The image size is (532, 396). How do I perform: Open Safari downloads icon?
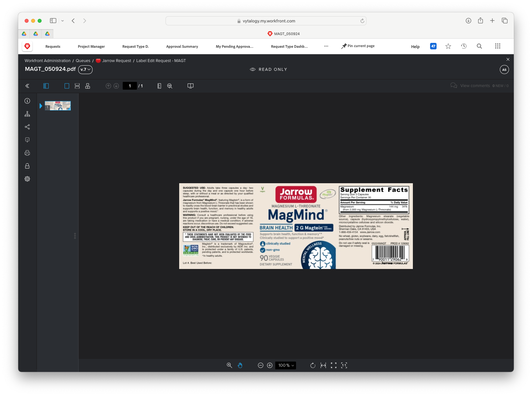468,21
